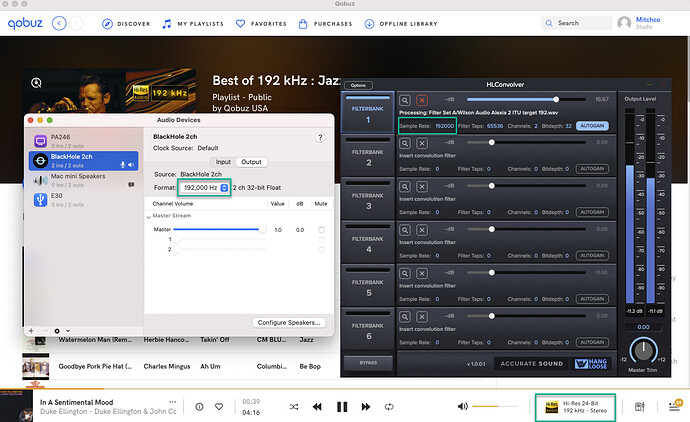The height and width of the screenshot is (422, 690).
Task: Toggle AUTOGAIN for Filterbank 5
Action: (x=592, y=299)
